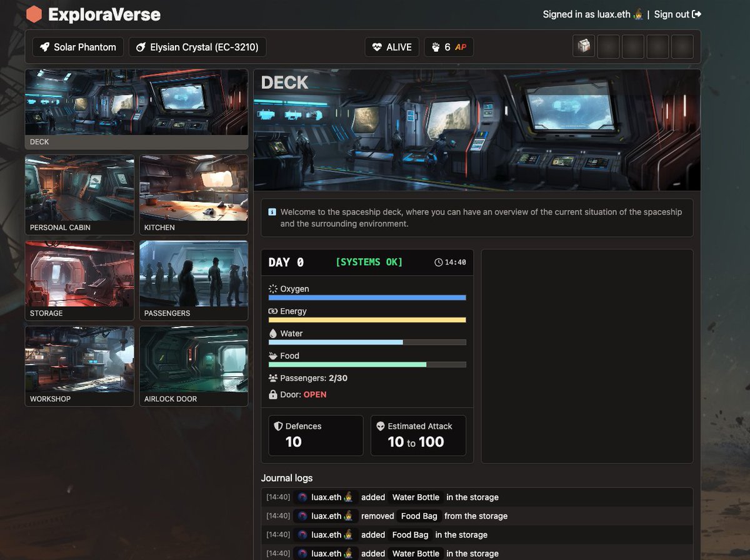The width and height of the screenshot is (750, 560).
Task: Go to the PERSONAL CABIN room
Action: 79,195
